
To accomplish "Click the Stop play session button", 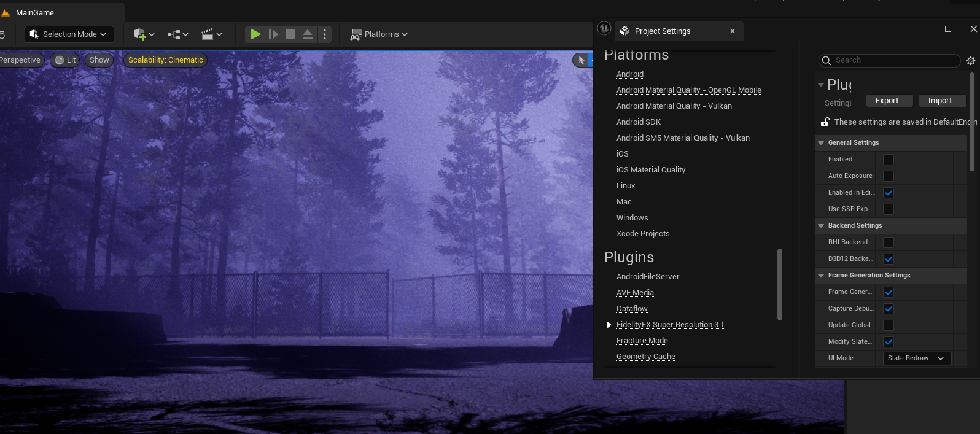I will tap(290, 34).
